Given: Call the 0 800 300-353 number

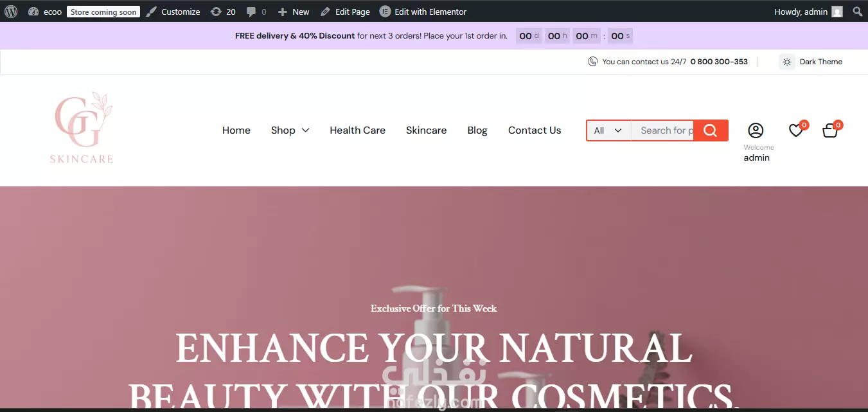Looking at the screenshot, I should pos(719,62).
